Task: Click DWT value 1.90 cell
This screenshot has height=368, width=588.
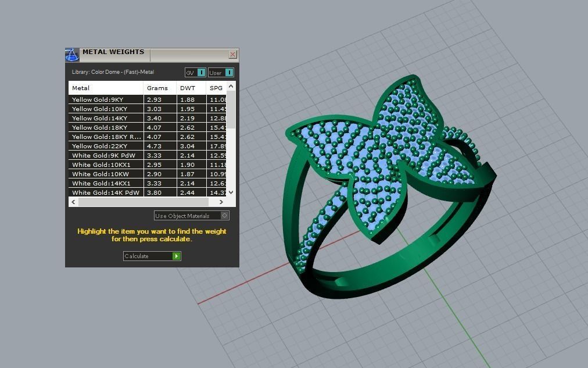Action: 191,165
